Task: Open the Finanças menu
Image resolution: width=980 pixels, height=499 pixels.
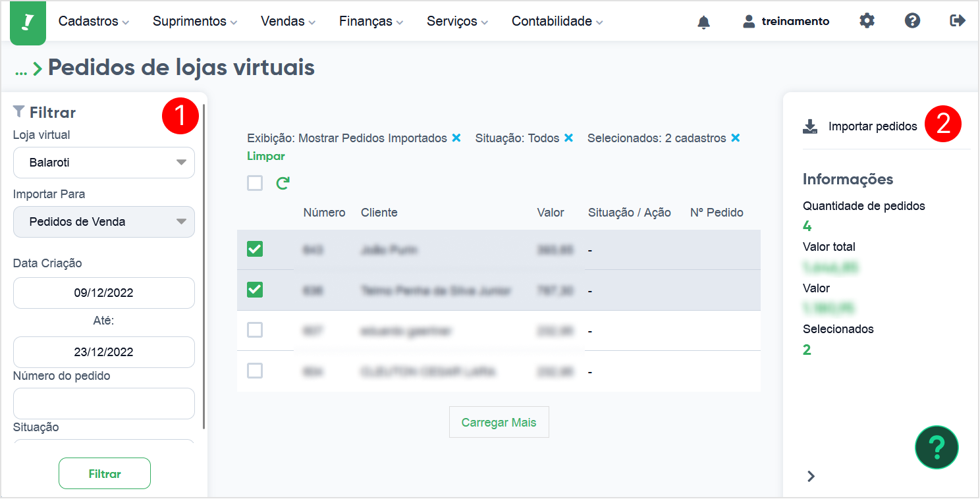Action: coord(371,21)
